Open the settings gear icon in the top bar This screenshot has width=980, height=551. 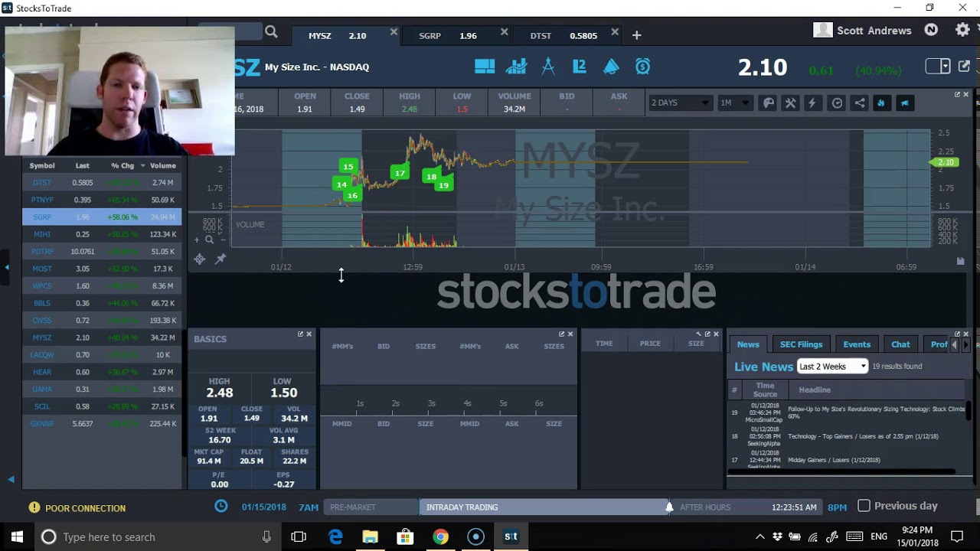[x=962, y=30]
